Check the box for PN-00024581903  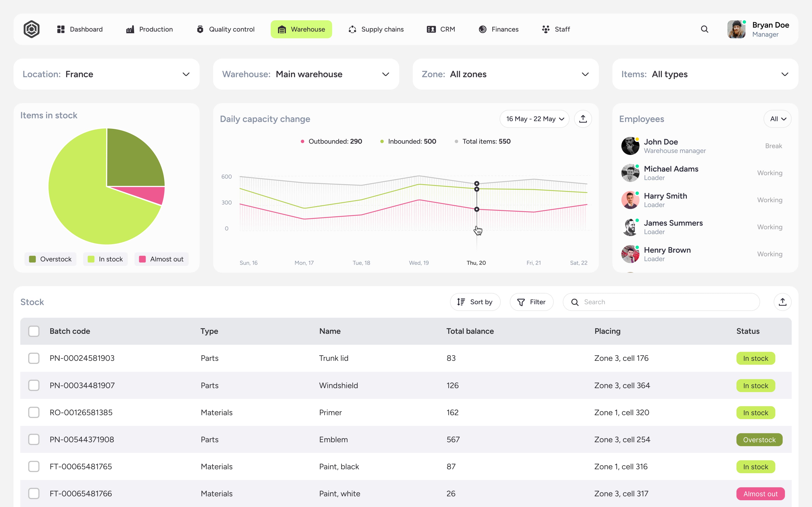pyautogui.click(x=34, y=358)
